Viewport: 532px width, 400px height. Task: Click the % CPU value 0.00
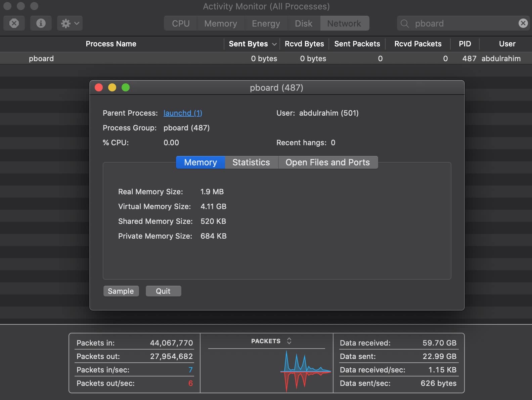(x=171, y=143)
